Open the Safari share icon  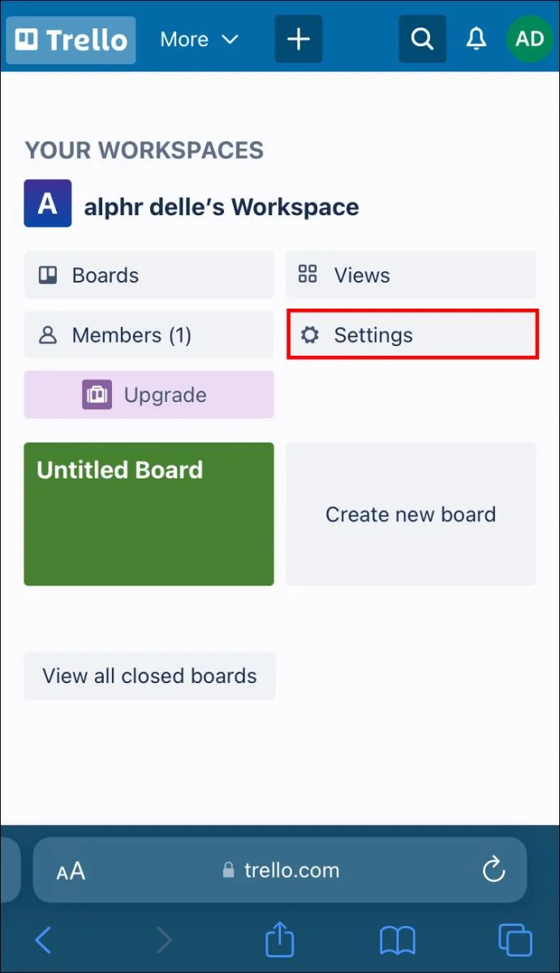point(280,940)
